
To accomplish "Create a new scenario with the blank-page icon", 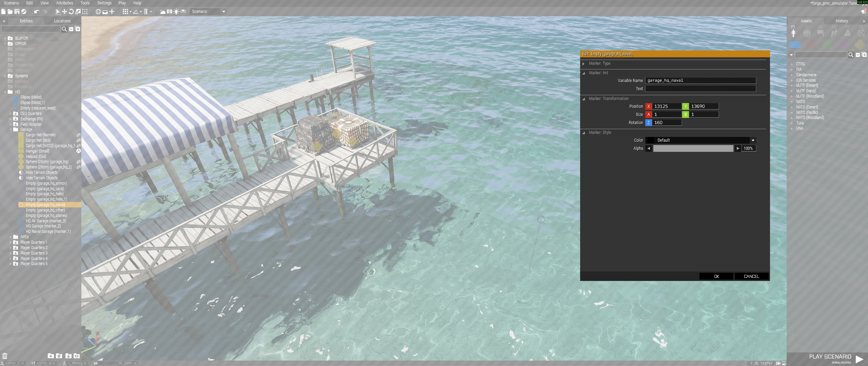I will point(3,12).
